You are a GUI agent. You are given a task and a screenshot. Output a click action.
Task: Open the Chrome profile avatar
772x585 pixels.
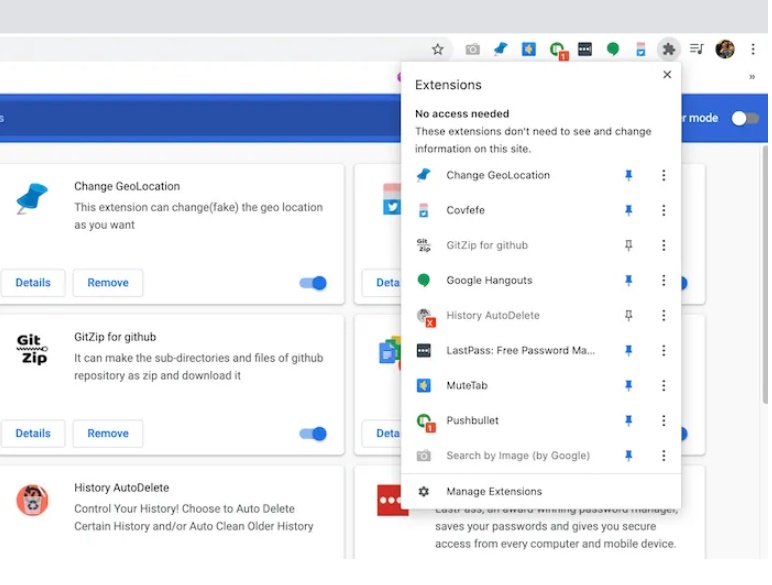[725, 49]
